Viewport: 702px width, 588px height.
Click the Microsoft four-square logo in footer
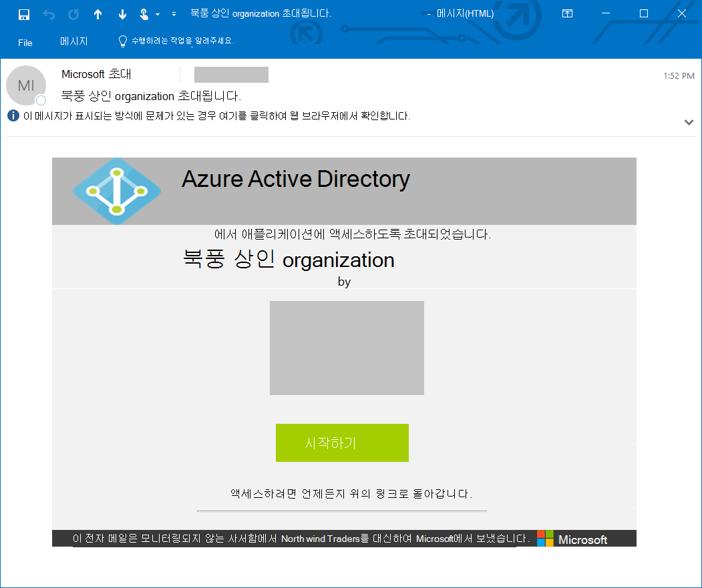coord(545,539)
